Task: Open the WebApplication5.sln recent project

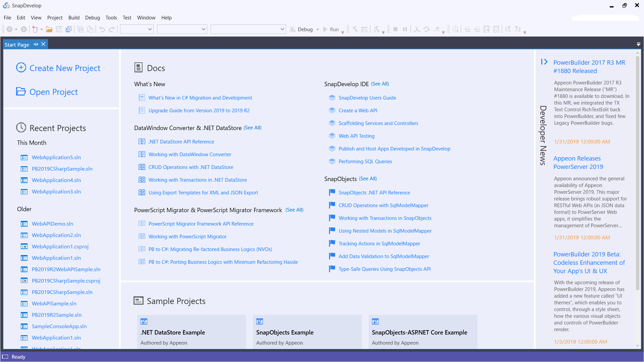Action: [56, 157]
